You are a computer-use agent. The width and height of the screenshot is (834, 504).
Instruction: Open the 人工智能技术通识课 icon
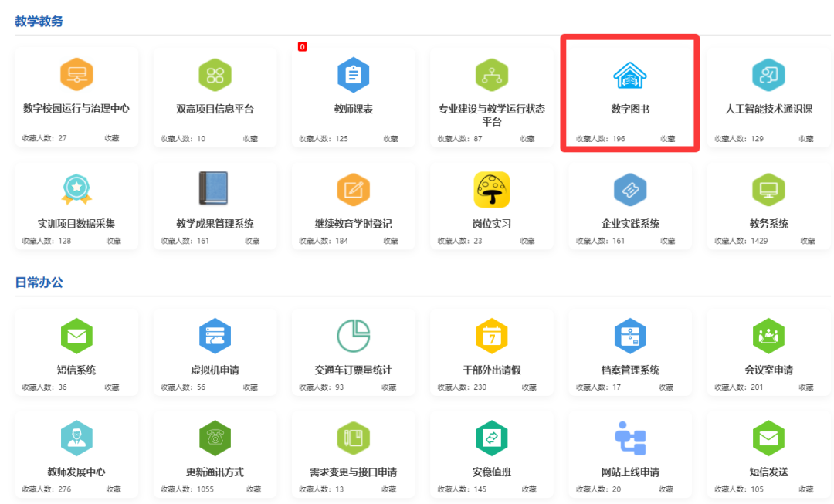click(768, 75)
